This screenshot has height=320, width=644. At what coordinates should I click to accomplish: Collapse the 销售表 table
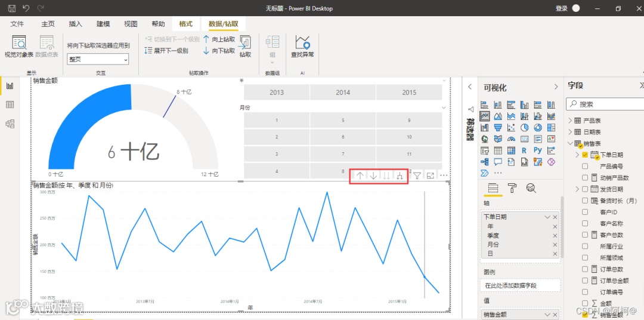pos(569,143)
